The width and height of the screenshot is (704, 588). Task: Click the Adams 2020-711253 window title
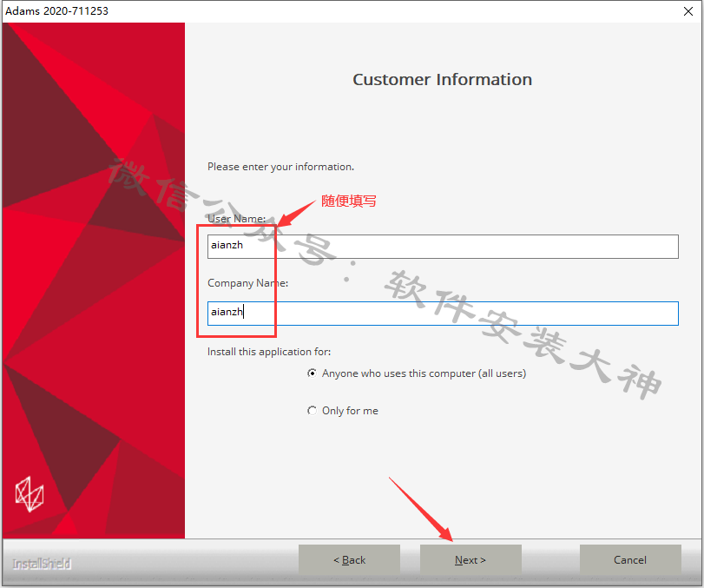(x=56, y=10)
